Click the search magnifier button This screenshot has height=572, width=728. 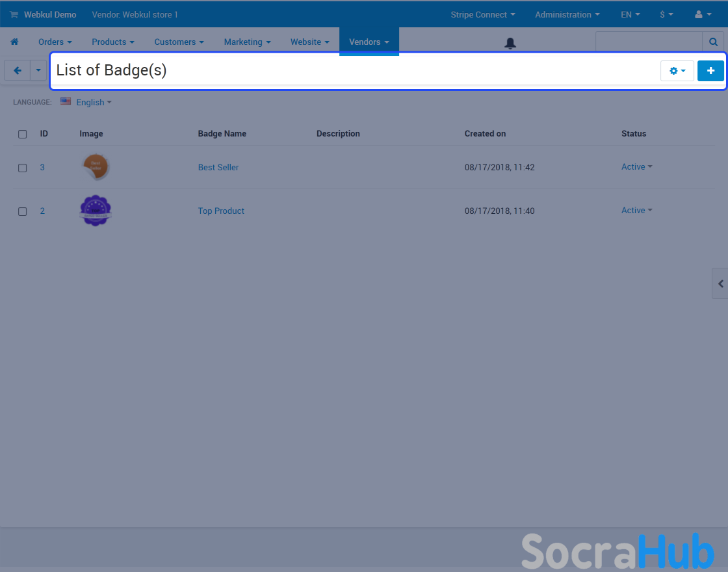pyautogui.click(x=713, y=42)
